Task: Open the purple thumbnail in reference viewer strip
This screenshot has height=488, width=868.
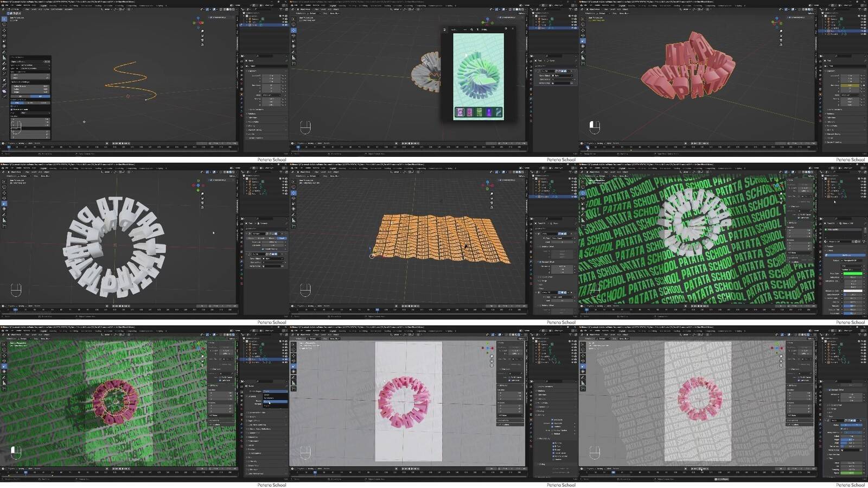Action: [489, 112]
